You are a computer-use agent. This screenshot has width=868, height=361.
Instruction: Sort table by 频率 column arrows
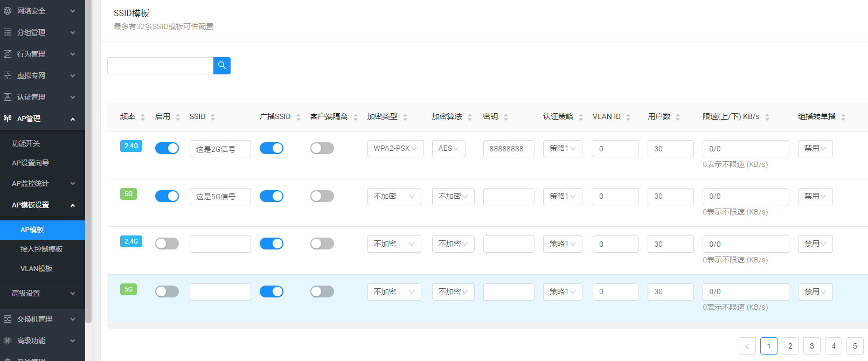[x=143, y=117]
